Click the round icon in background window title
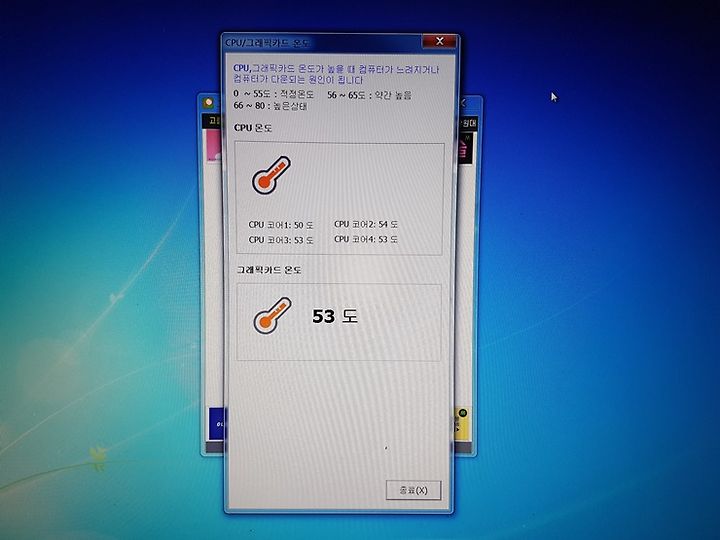This screenshot has height=540, width=720. pos(208,102)
